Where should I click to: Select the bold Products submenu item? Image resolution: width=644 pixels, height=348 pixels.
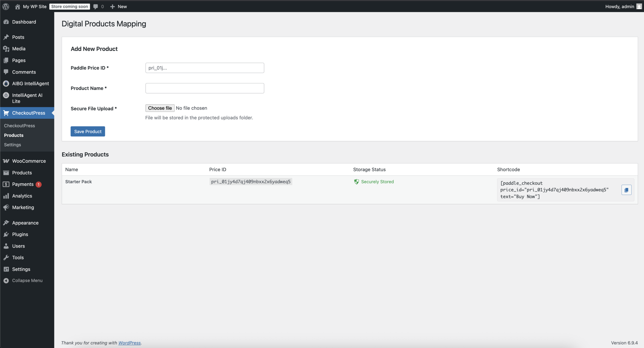pos(14,135)
